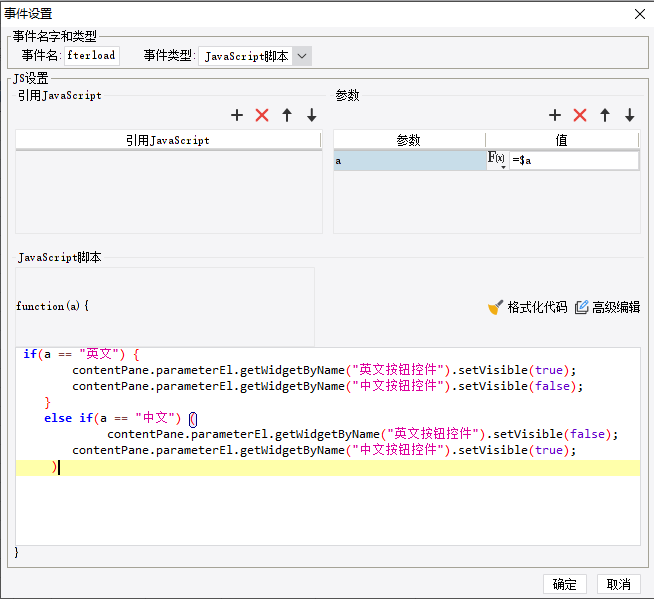Click the 引用JavaScript column header
Screen dimensions: 654x599
pos(168,141)
